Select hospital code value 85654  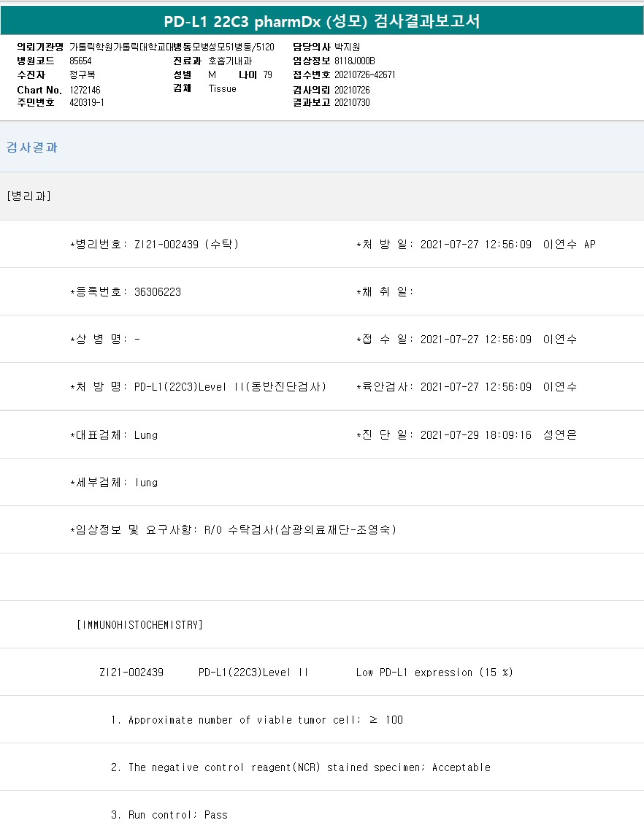80,61
